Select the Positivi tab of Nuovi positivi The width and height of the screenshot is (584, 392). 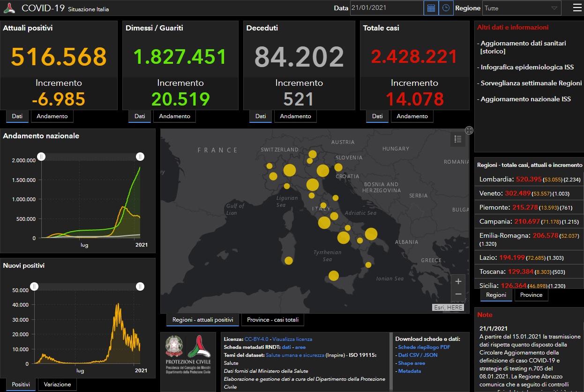21,384
